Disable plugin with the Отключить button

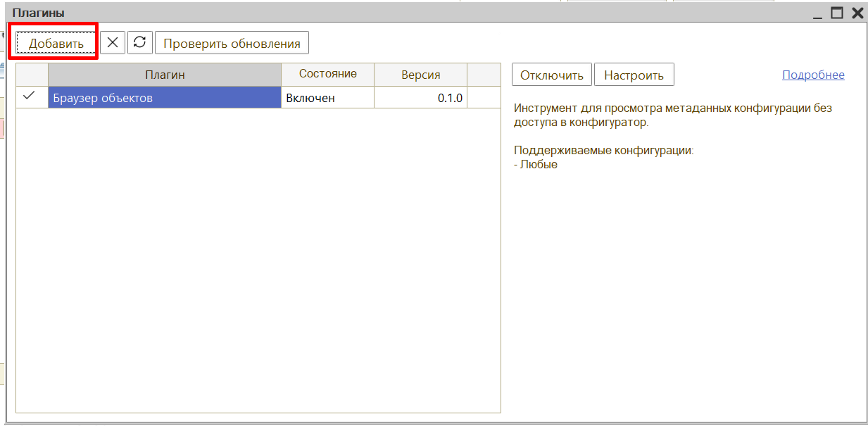tap(552, 75)
